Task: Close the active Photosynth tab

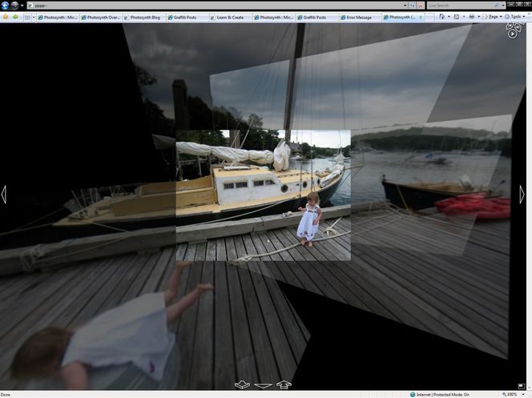Action: (421, 17)
